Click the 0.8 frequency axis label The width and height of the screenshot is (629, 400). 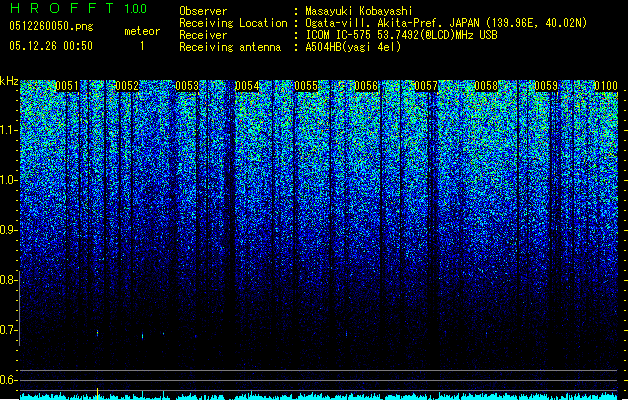[x=9, y=280]
